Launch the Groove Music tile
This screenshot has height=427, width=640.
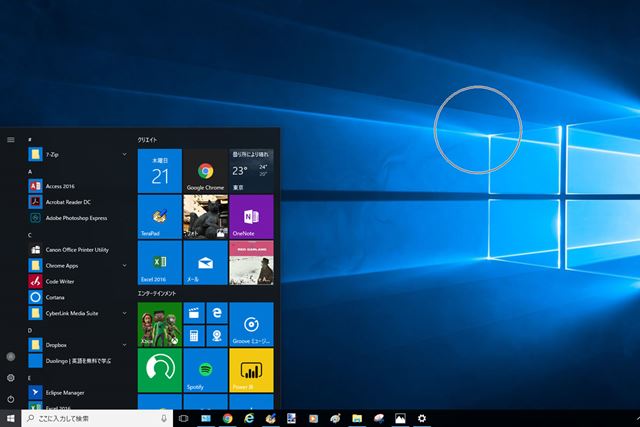tap(251, 324)
